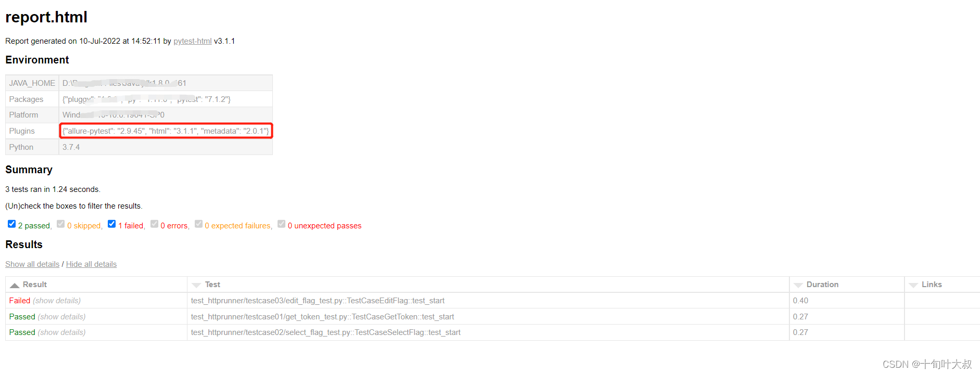Click 'Hide all details' link
This screenshot has height=374, width=980.
(x=91, y=264)
